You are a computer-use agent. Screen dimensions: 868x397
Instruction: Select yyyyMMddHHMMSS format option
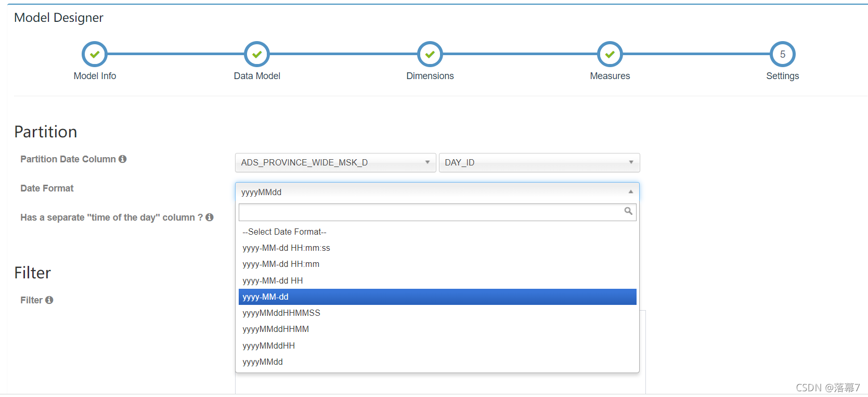coord(437,313)
